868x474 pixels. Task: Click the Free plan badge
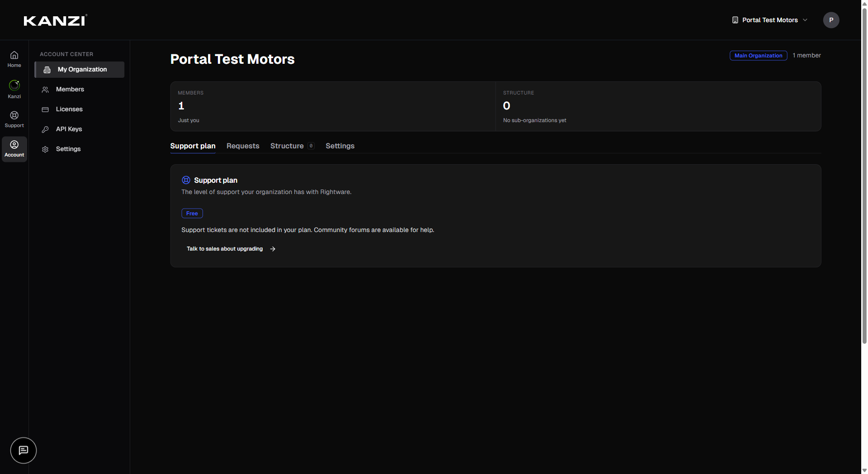(192, 213)
